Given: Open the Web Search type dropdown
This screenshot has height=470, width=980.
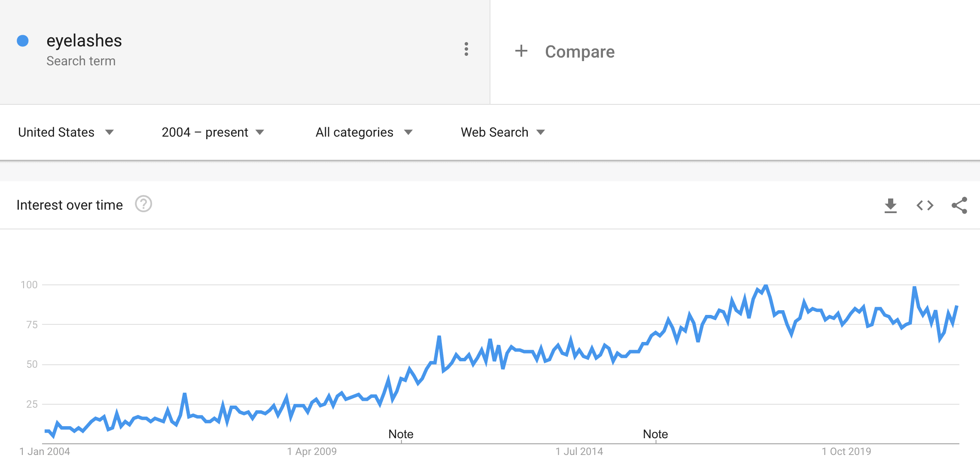Looking at the screenshot, I should 503,132.
